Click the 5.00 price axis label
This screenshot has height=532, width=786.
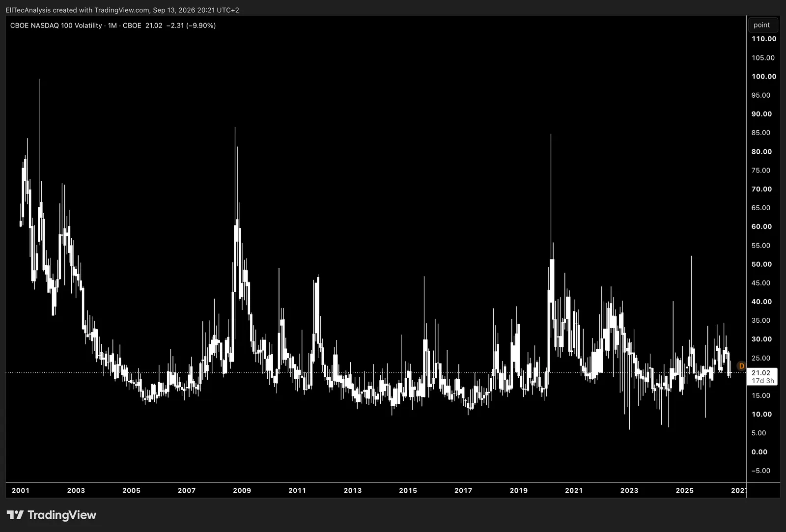pyautogui.click(x=759, y=433)
